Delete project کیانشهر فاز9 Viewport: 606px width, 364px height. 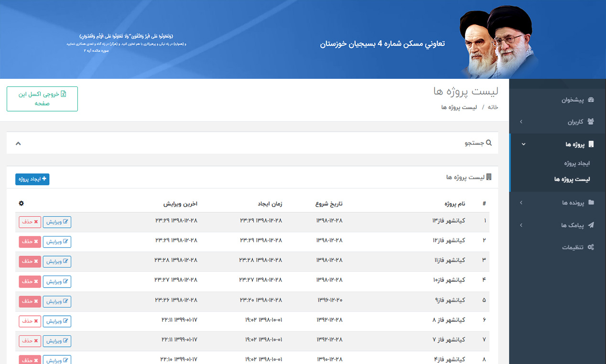(30, 301)
